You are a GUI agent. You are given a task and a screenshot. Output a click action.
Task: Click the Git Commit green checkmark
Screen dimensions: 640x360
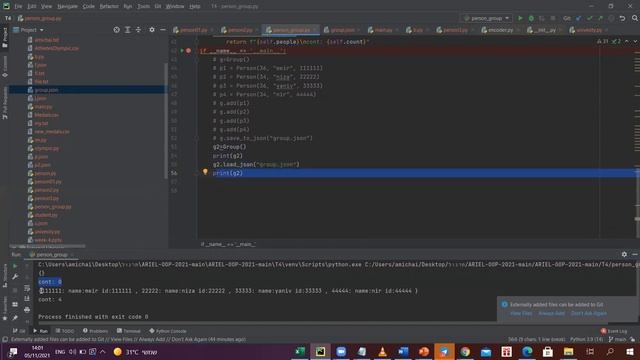[x=589, y=18]
